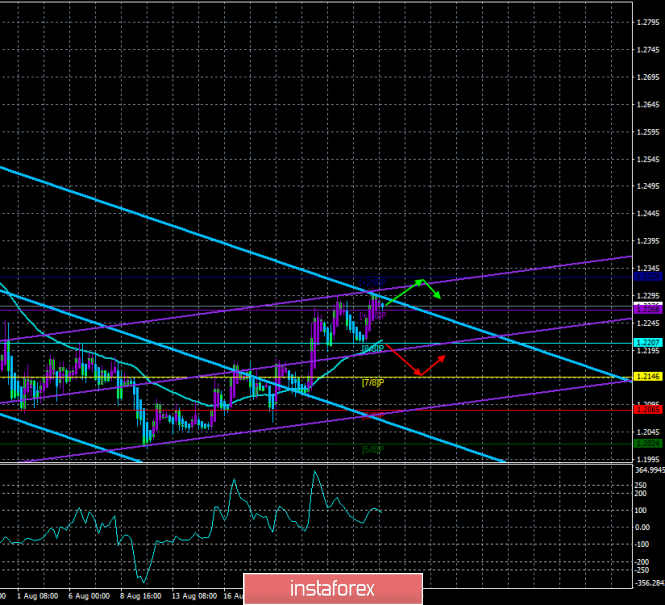Click the green 1.2024 price tag
The image size is (665, 605).
tap(646, 443)
